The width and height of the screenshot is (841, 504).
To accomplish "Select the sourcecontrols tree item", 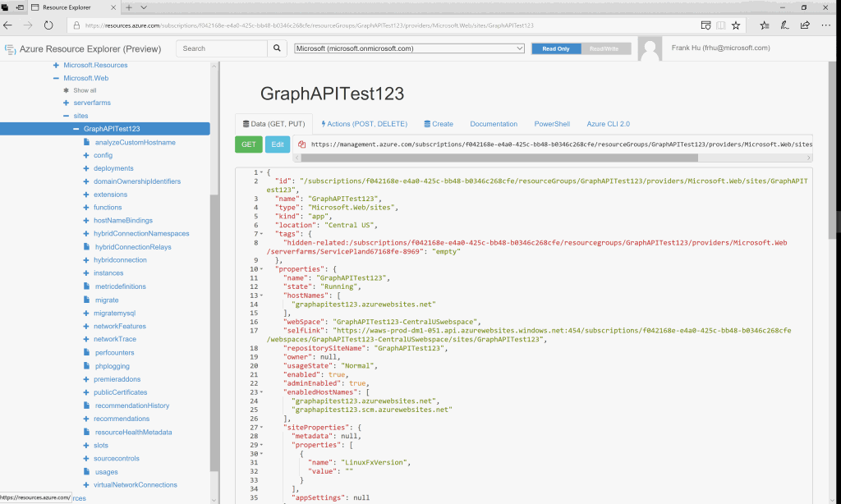I will pyautogui.click(x=117, y=458).
